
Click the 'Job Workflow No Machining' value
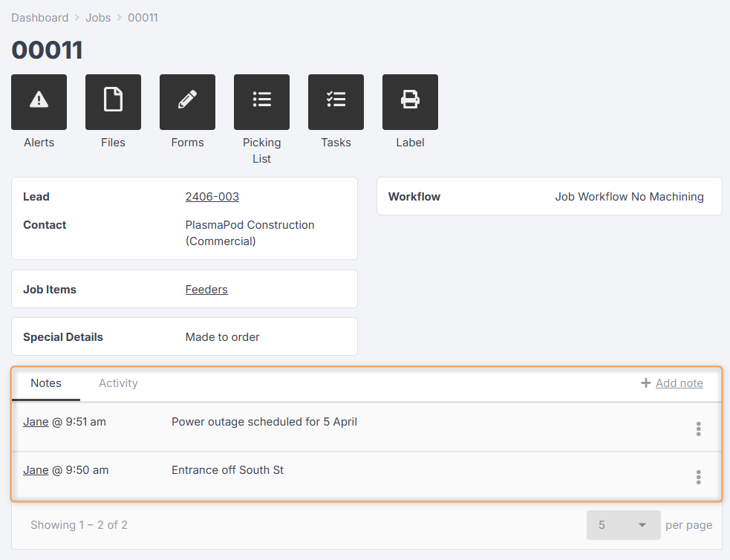click(x=630, y=196)
